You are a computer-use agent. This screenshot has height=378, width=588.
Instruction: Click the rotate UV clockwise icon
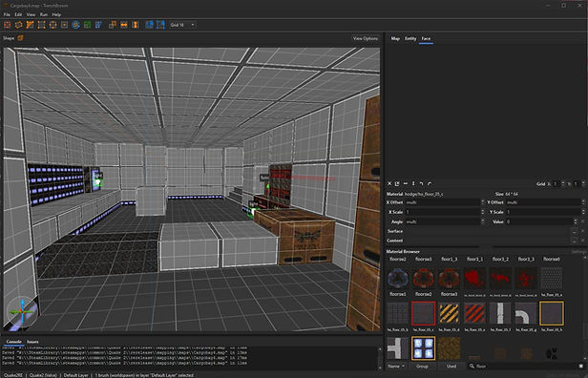pyautogui.click(x=430, y=183)
